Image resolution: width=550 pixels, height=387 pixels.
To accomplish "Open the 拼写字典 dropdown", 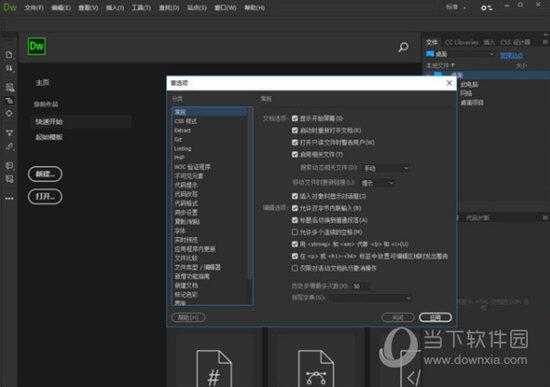I will pos(370,298).
